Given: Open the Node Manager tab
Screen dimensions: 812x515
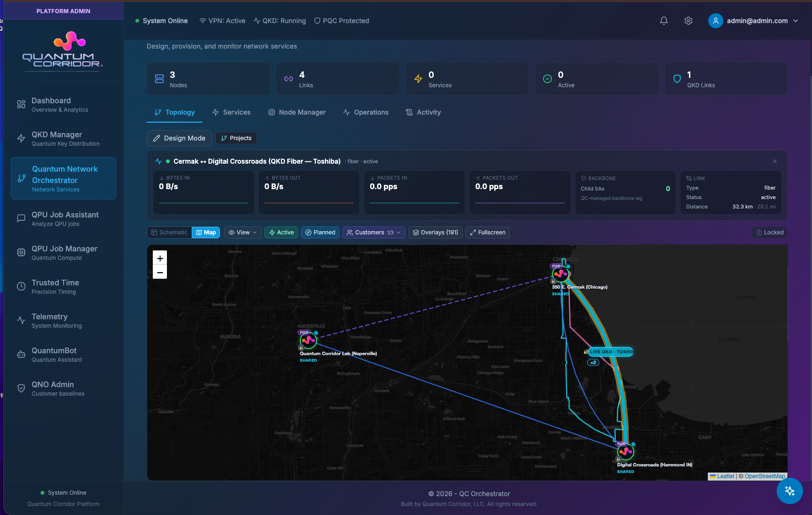Looking at the screenshot, I should 297,112.
